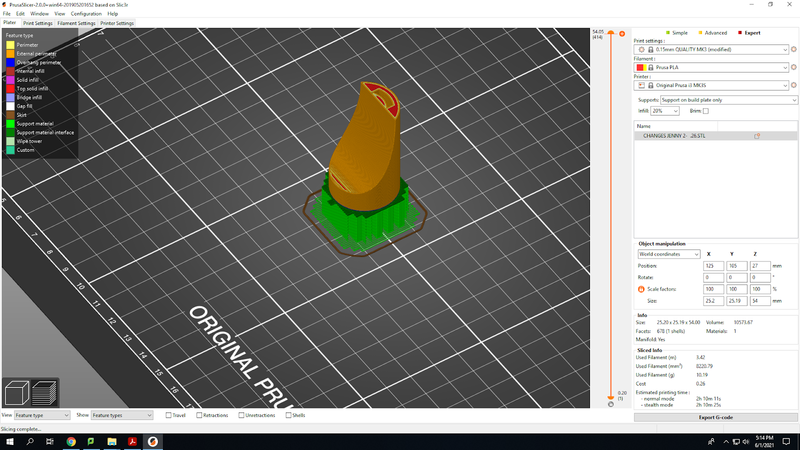This screenshot has height=450, width=800.
Task: Open the notification center icon
Action: coord(786,441)
